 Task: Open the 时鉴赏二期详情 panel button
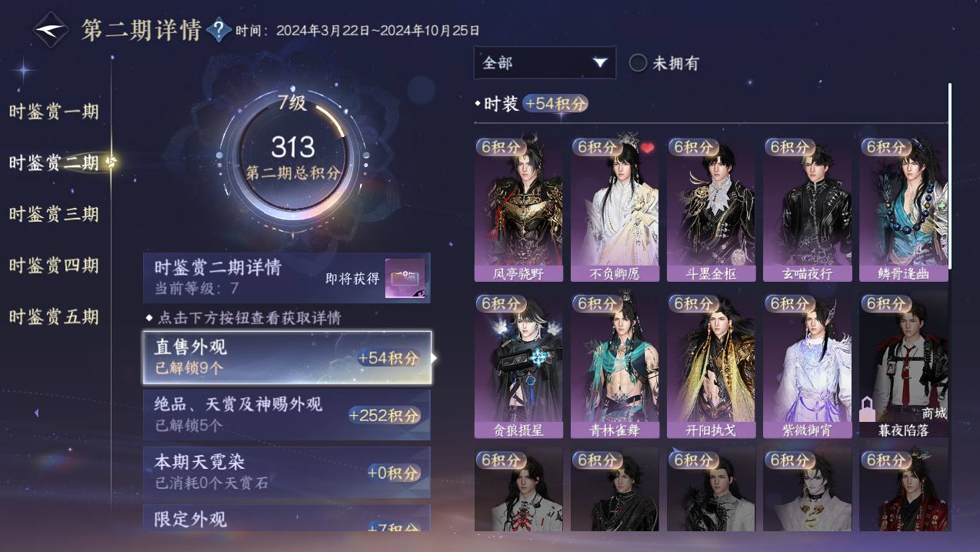coord(287,278)
